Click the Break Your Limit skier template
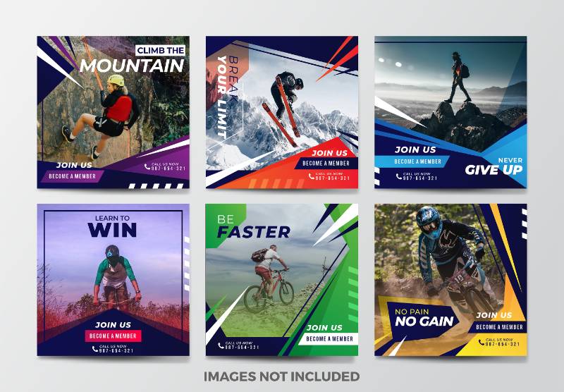 281,112
